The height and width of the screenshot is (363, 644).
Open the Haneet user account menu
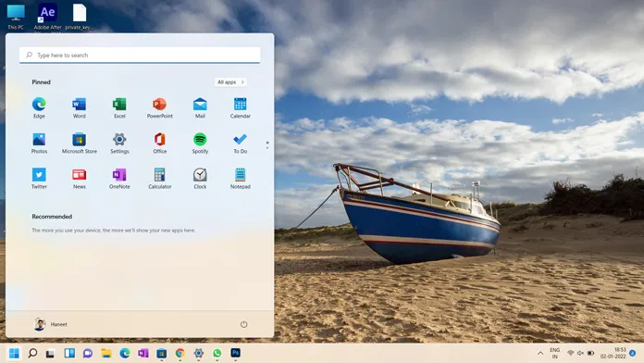(x=50, y=324)
